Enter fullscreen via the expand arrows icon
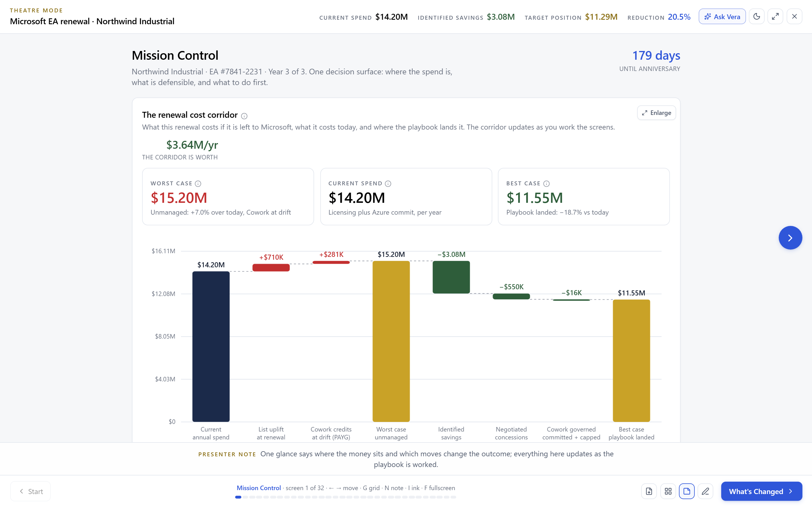Viewport: 812px width, 507px height. [775, 16]
